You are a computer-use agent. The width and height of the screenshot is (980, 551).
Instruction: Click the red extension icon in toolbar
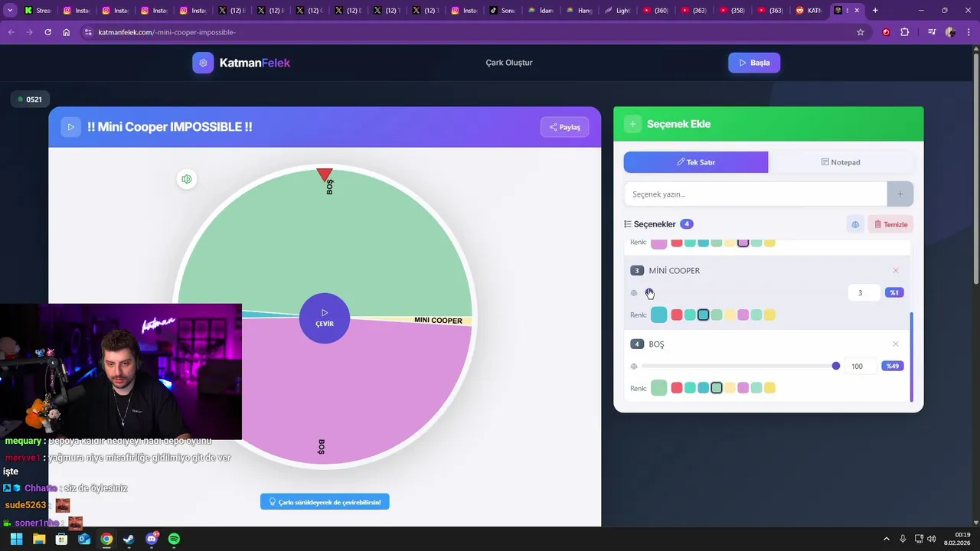pyautogui.click(x=886, y=32)
